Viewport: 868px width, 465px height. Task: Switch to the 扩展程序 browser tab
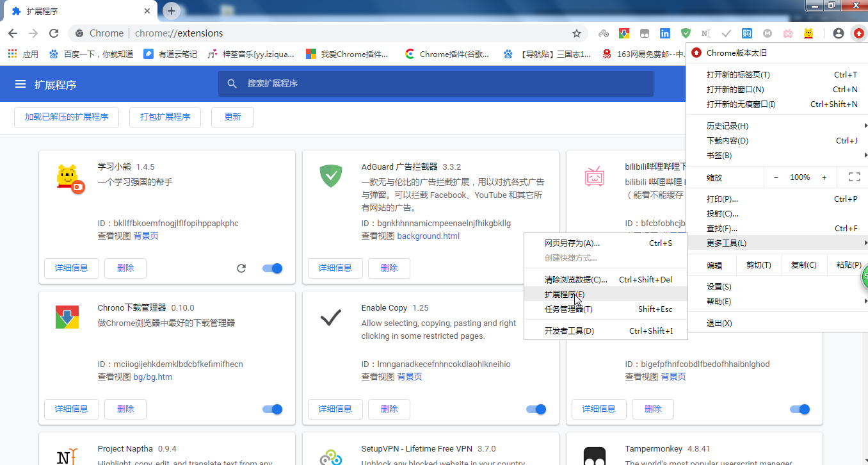tap(80, 12)
